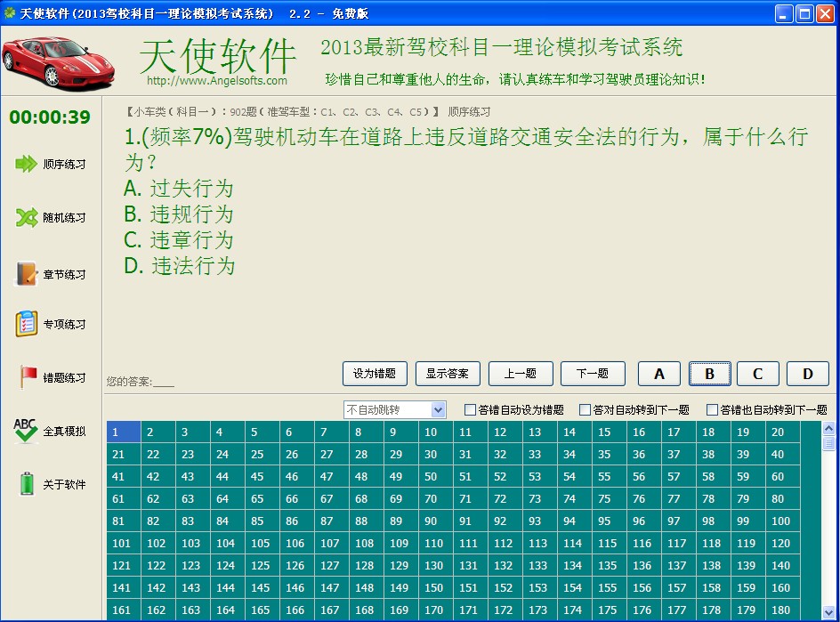Choose answer D button
This screenshot has height=622, width=840.
tap(807, 374)
